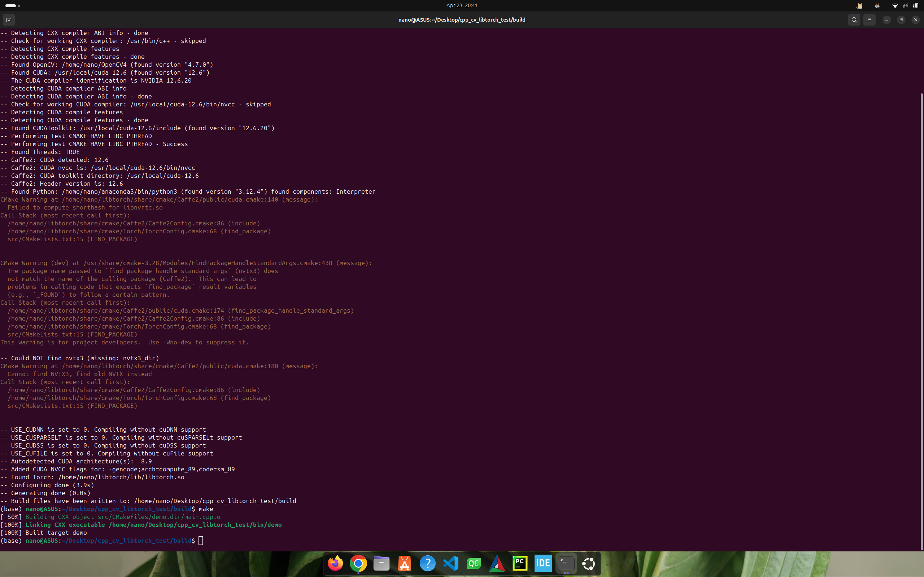Click the muted volume indicator
This screenshot has height=577, width=924.
tap(905, 6)
